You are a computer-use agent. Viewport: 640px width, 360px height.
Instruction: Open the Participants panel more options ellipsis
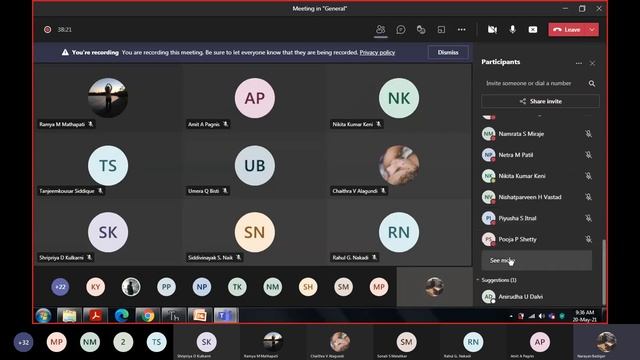pyautogui.click(x=579, y=63)
